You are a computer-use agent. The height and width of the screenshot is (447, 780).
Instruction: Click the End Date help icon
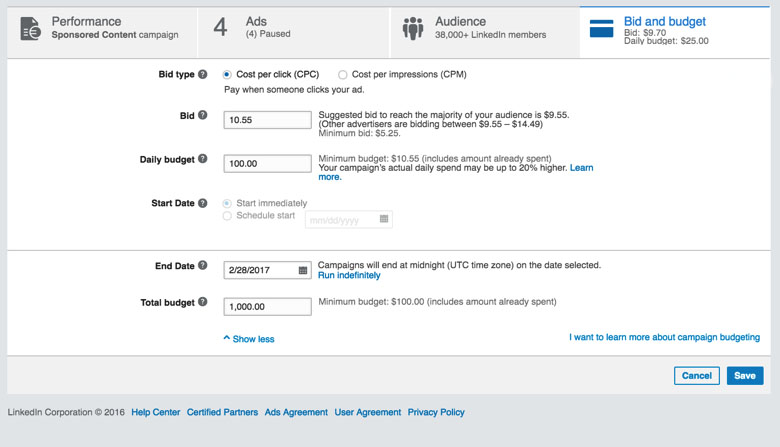pyautogui.click(x=203, y=266)
